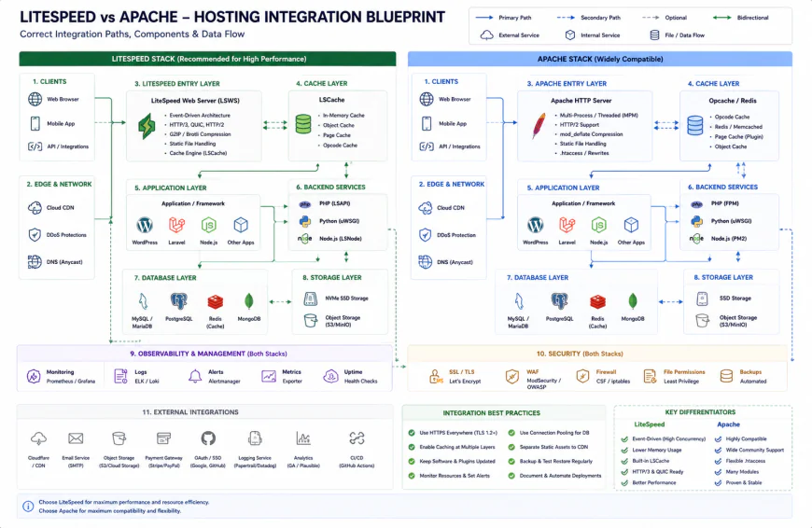Click the File Permissions document icon

[650, 376]
